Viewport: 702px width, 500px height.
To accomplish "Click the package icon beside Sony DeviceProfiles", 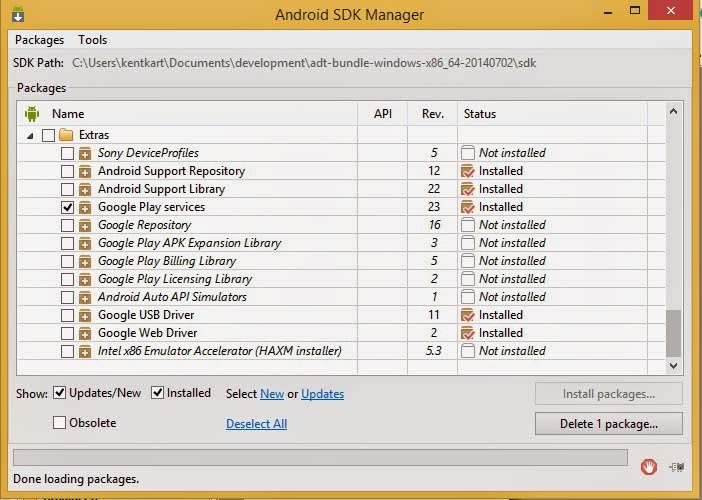I will pyautogui.click(x=85, y=153).
